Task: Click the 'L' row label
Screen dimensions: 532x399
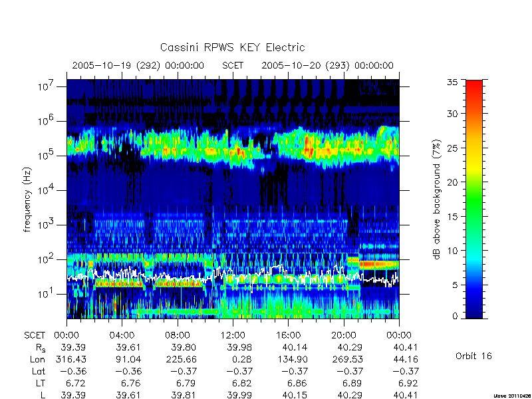Action: (x=43, y=395)
